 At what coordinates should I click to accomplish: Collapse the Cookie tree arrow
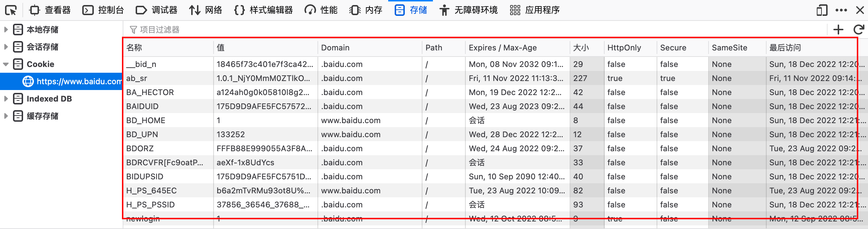(x=6, y=64)
